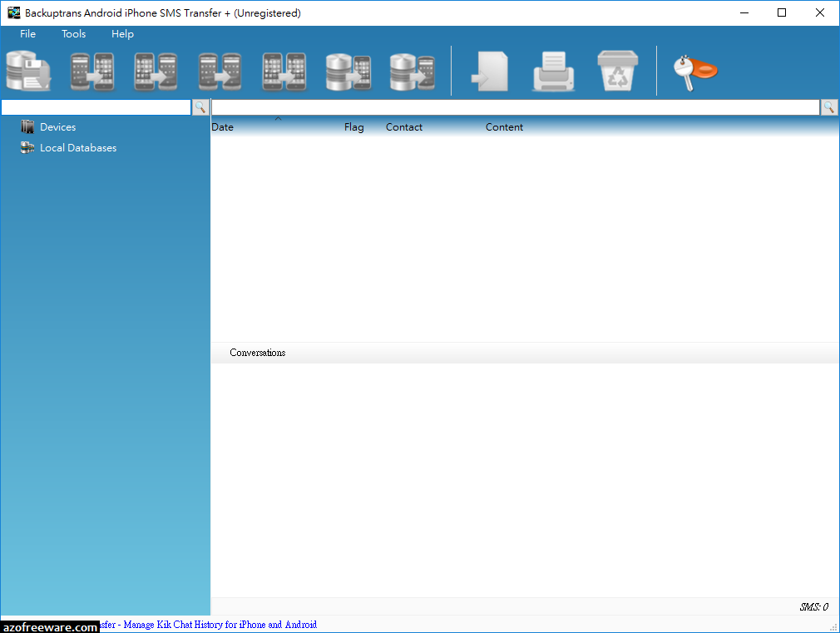Click the backup SMS to database icon
Image resolution: width=840 pixels, height=633 pixels.
[x=28, y=71]
